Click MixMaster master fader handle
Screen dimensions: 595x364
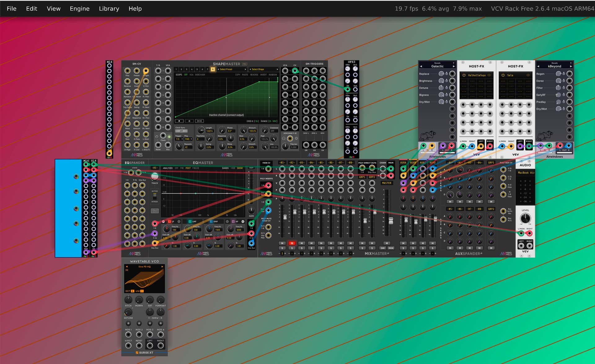pyautogui.click(x=391, y=220)
